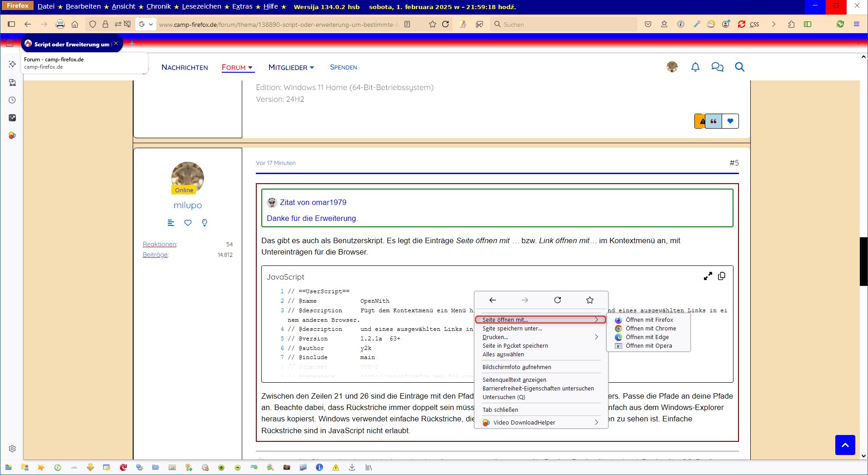
Task: Expand the Forum dropdown menu
Action: [x=237, y=67]
